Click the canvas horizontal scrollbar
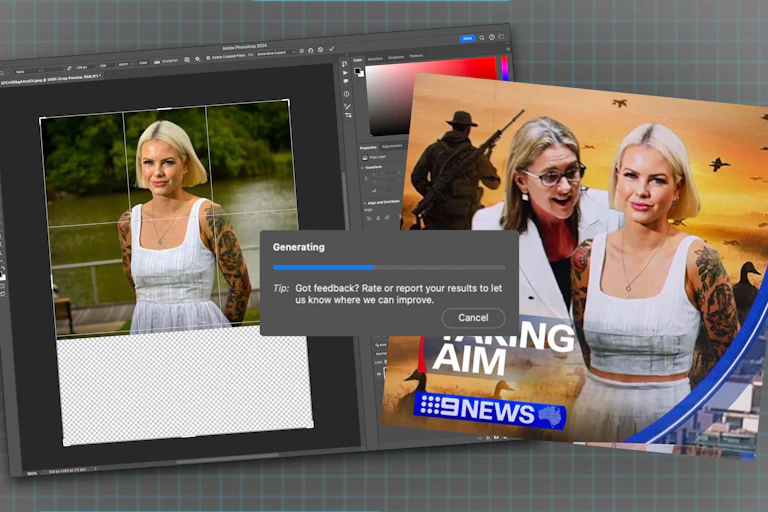 (228, 459)
